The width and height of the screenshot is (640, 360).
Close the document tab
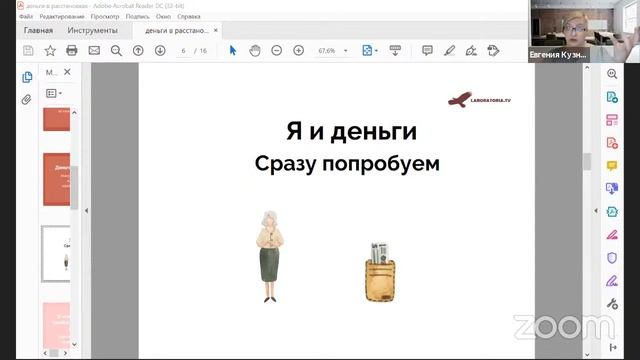[x=216, y=30]
